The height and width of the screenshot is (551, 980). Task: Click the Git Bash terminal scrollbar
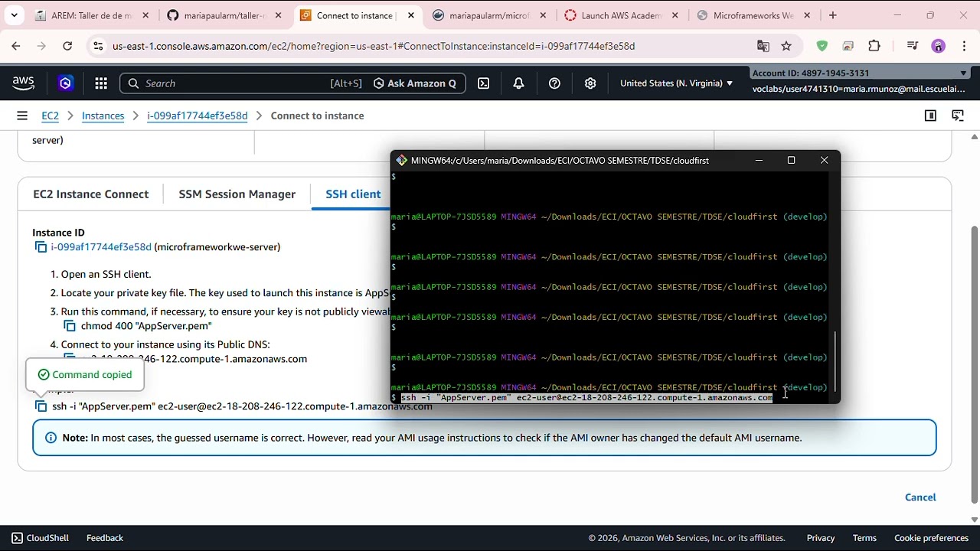pos(835,361)
